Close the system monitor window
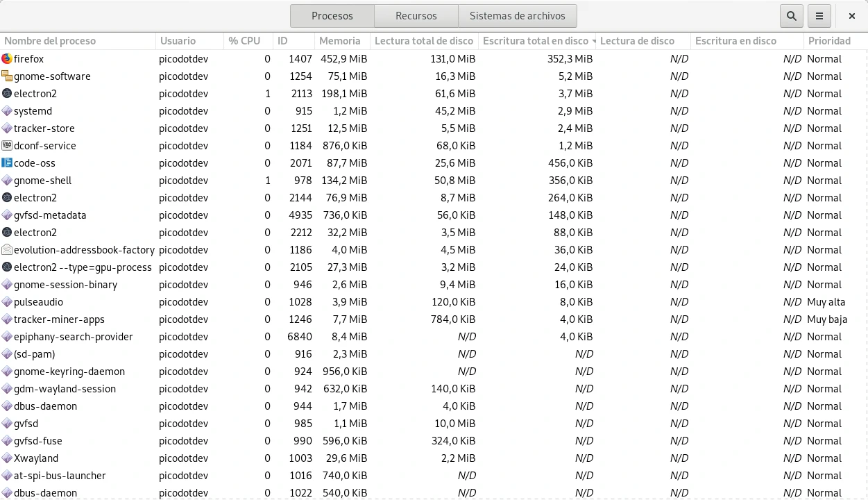Viewport: 868px width, 500px height. pyautogui.click(x=851, y=16)
